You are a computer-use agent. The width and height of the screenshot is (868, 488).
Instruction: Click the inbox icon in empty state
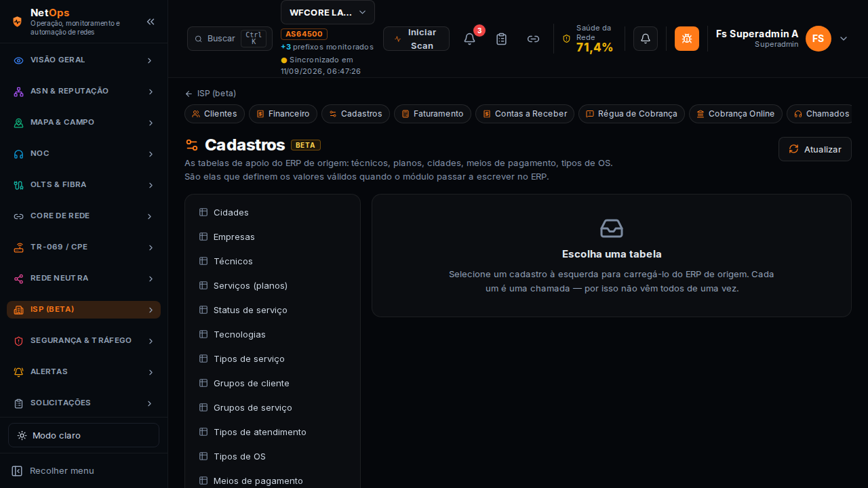click(612, 228)
